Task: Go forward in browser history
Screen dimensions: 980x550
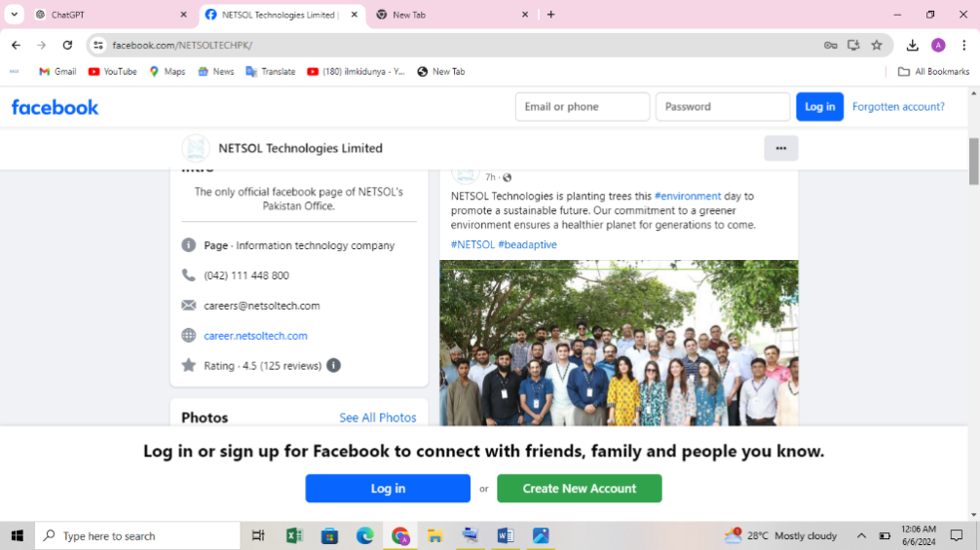Action: [x=41, y=45]
